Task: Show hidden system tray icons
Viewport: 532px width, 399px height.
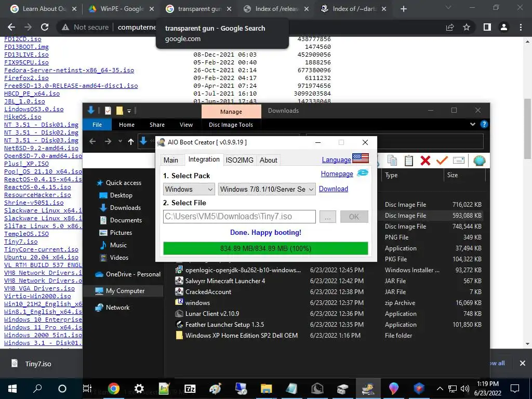Action: click(440, 389)
